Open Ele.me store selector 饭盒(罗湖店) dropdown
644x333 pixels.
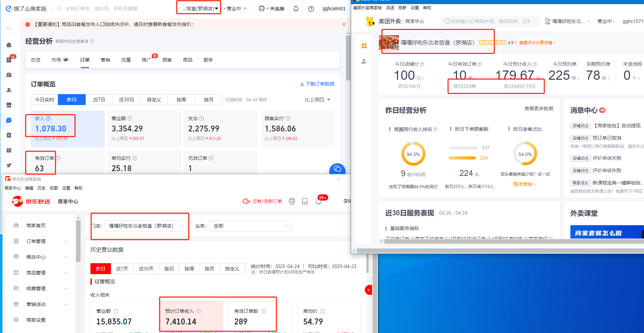point(200,9)
